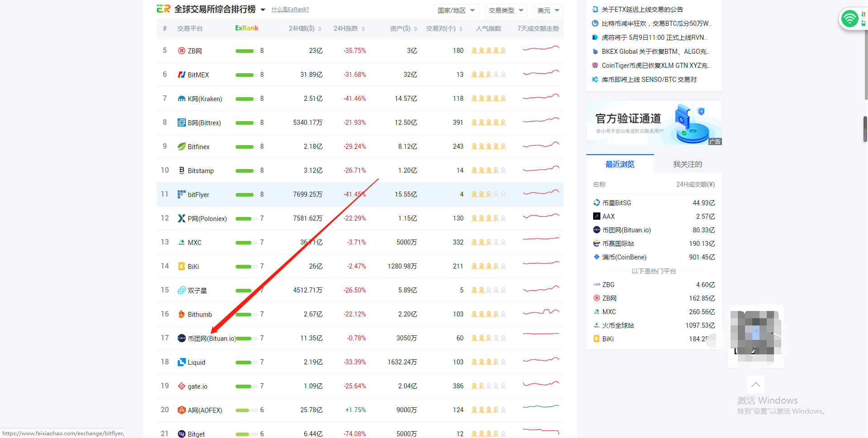The width and height of the screenshot is (868, 438).
Task: Expand the 全球交易所综合排行榜 title dropdown
Action: 263,9
